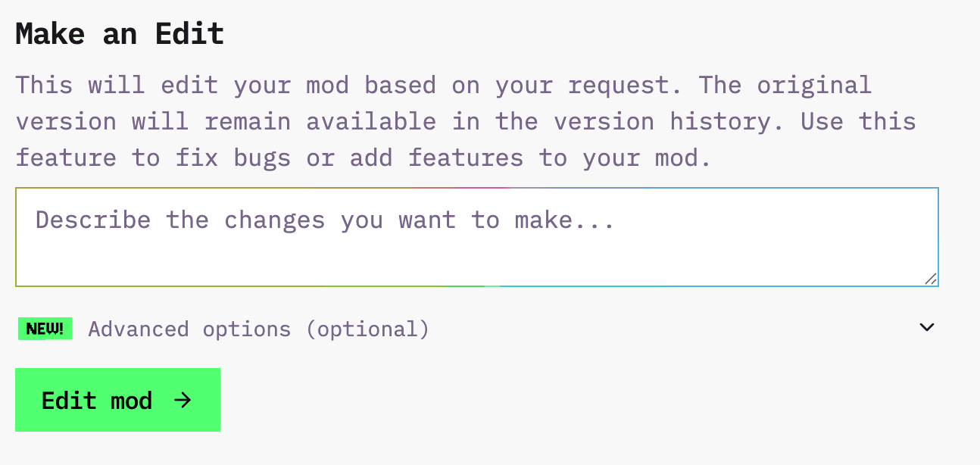
Task: Expand Advanced options using the chevron arrow
Action: (926, 327)
